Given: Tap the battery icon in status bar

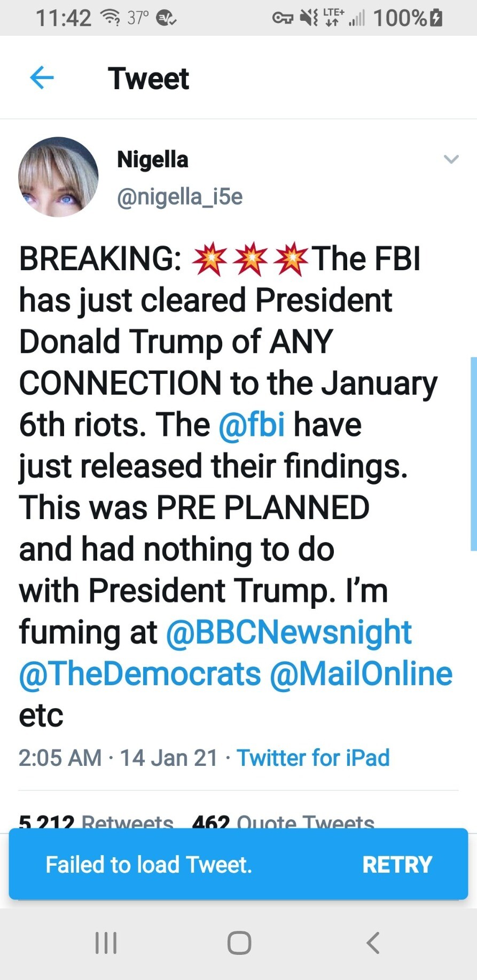Looking at the screenshot, I should (436, 18).
